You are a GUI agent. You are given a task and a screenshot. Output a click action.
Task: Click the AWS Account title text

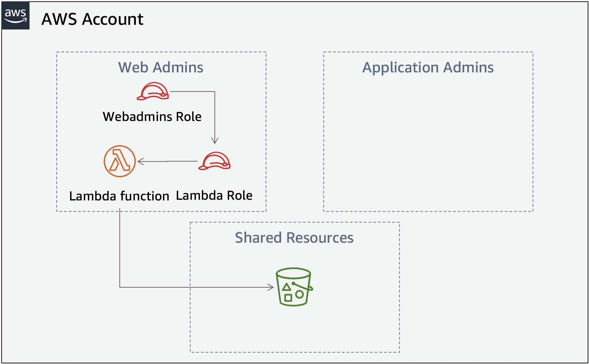coord(92,19)
